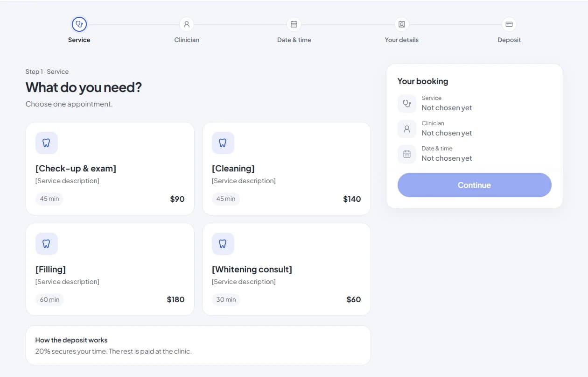Viewport: 588px width, 377px height.
Task: Click stethoscope icon in Your booking summary
Action: pyautogui.click(x=407, y=104)
